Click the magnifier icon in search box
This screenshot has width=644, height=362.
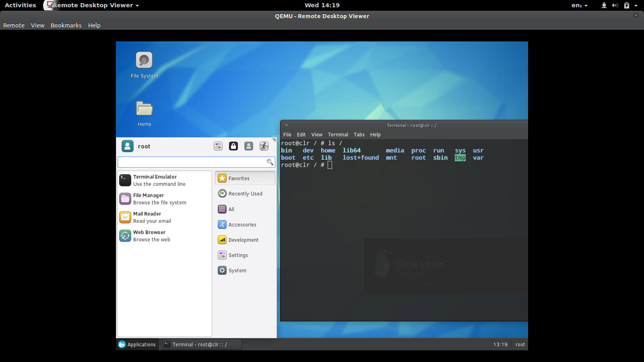coord(270,162)
